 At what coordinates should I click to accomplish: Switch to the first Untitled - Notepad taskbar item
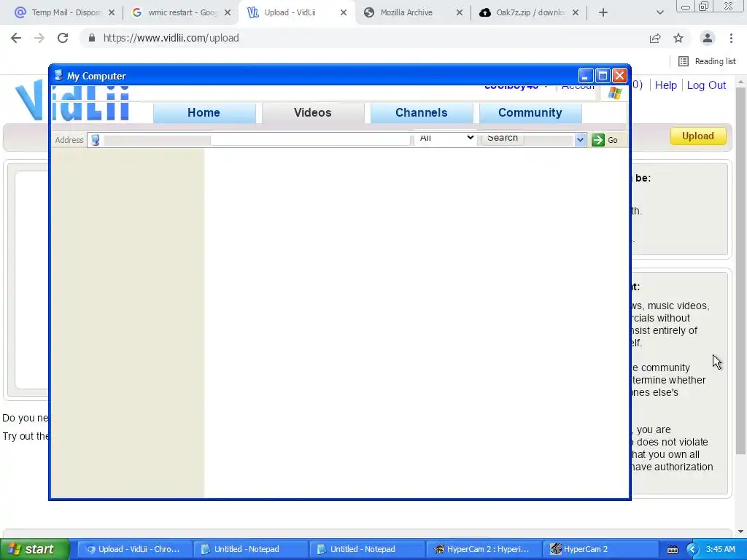[x=250, y=550]
